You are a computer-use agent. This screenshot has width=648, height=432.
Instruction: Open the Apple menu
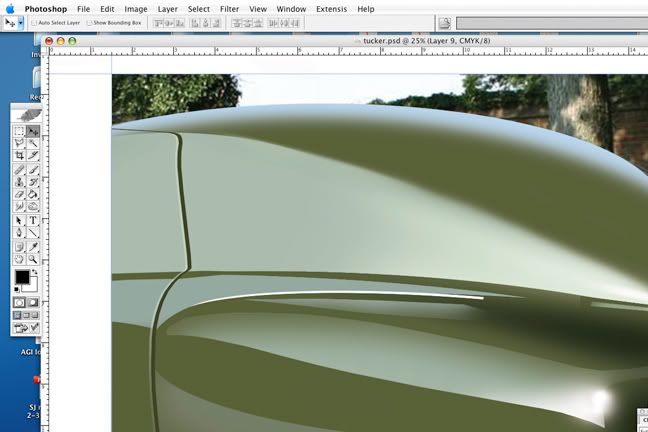pos(9,8)
